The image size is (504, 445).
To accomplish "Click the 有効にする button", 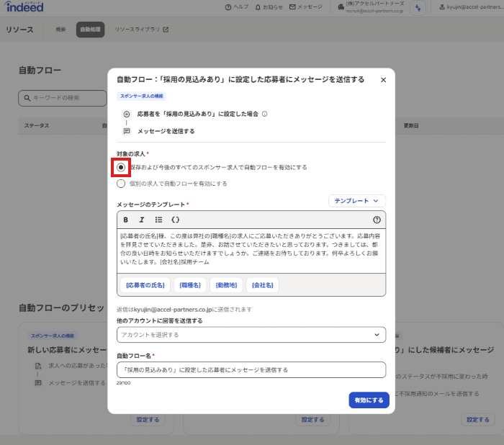I will pyautogui.click(x=369, y=400).
